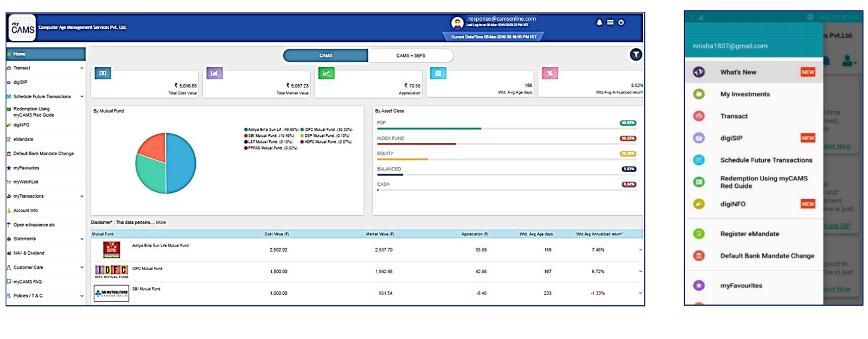Click the pink percent annualized return icon
Screen dimensions: 868x339
click(550, 73)
